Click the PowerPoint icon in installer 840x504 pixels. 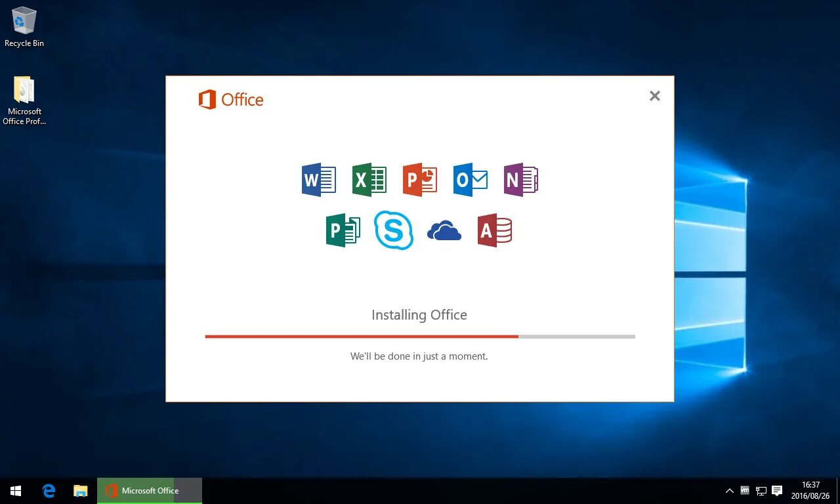point(420,180)
